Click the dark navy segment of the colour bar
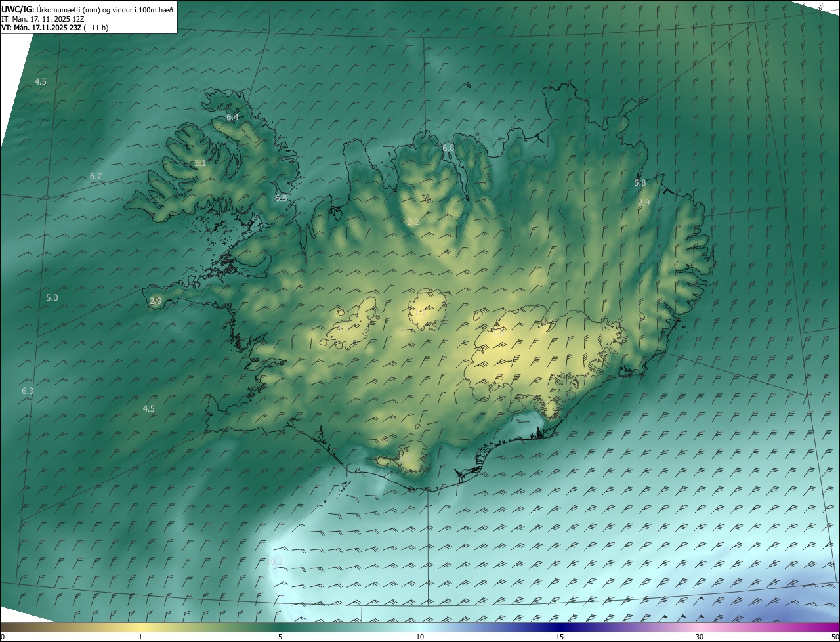Screen dimensions: 840x642 pyautogui.click(x=560, y=627)
